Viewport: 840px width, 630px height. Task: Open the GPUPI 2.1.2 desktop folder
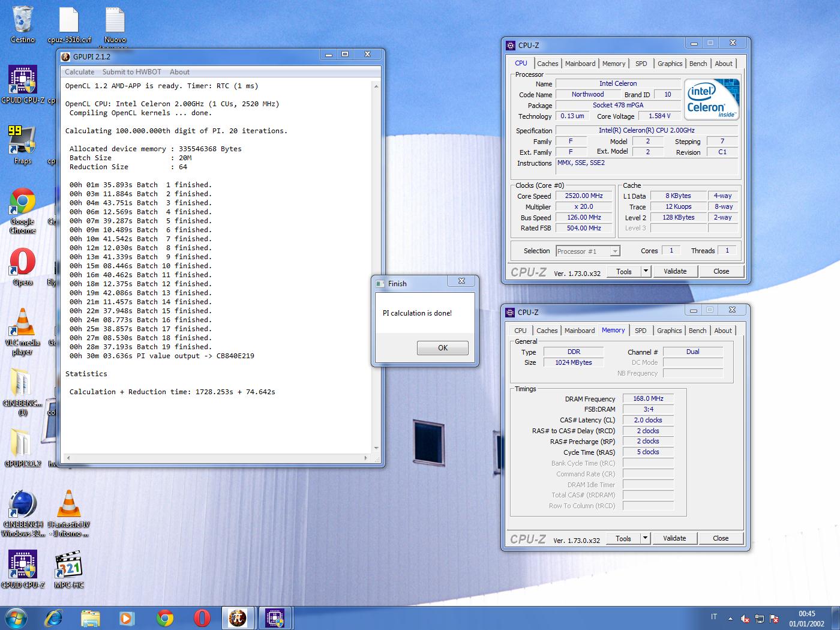(x=23, y=448)
